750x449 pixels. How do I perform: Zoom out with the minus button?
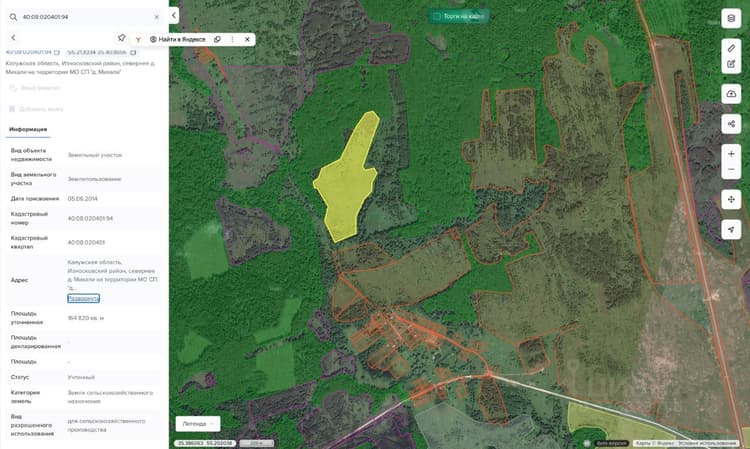click(731, 170)
